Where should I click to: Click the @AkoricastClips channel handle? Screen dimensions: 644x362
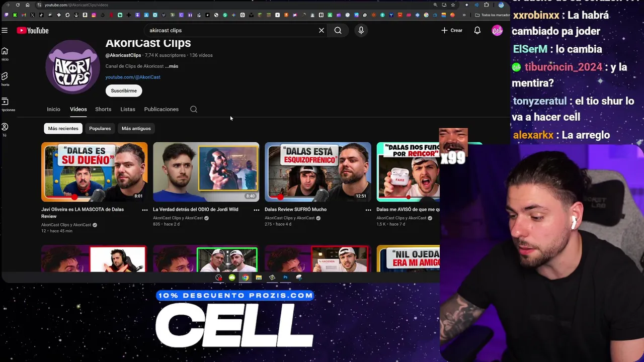pyautogui.click(x=123, y=55)
